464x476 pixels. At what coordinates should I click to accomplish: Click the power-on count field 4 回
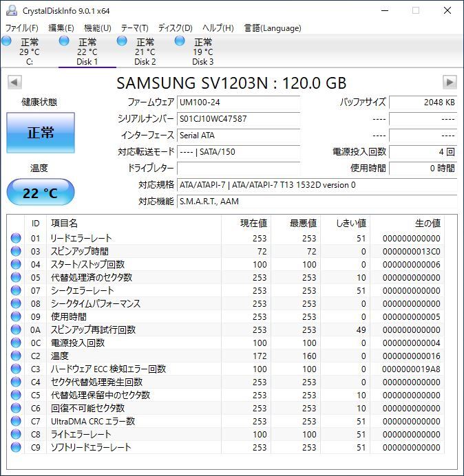click(423, 152)
